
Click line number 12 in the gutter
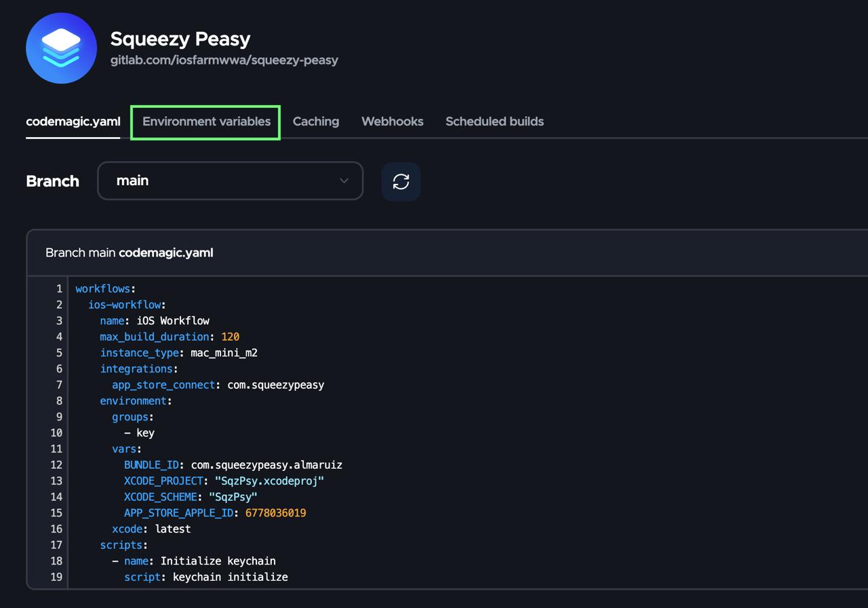[x=56, y=465]
